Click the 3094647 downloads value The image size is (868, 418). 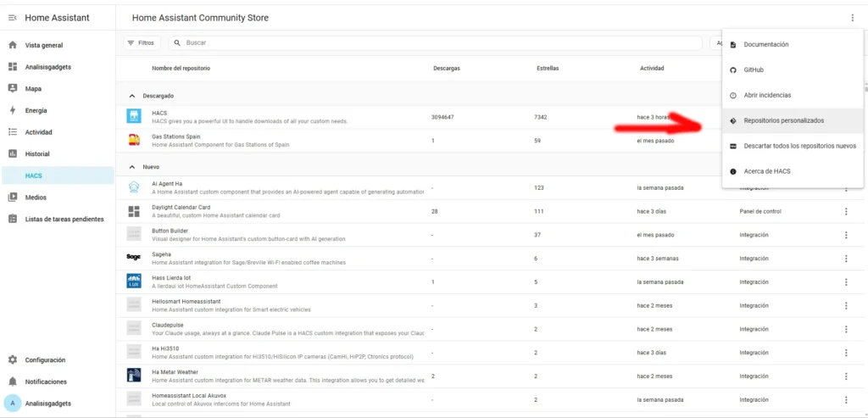442,117
